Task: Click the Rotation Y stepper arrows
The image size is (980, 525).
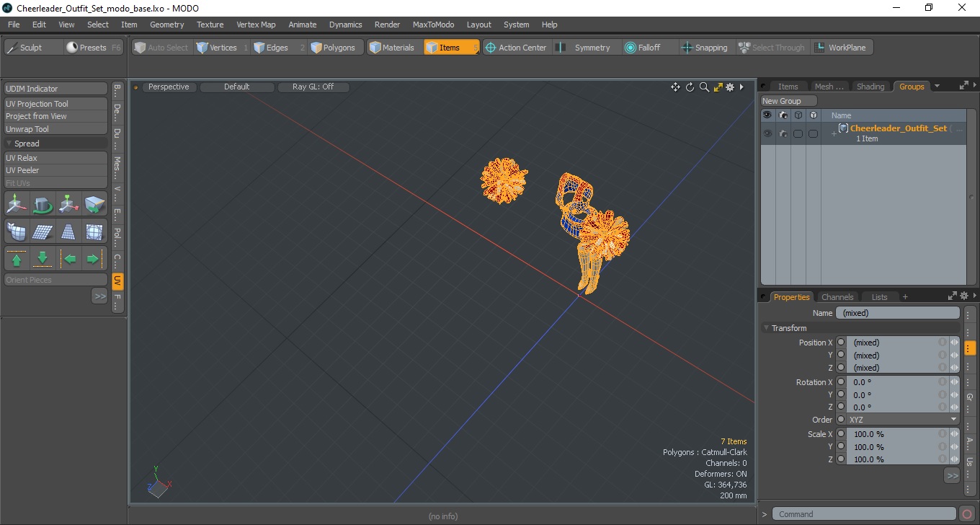Action: click(x=954, y=394)
